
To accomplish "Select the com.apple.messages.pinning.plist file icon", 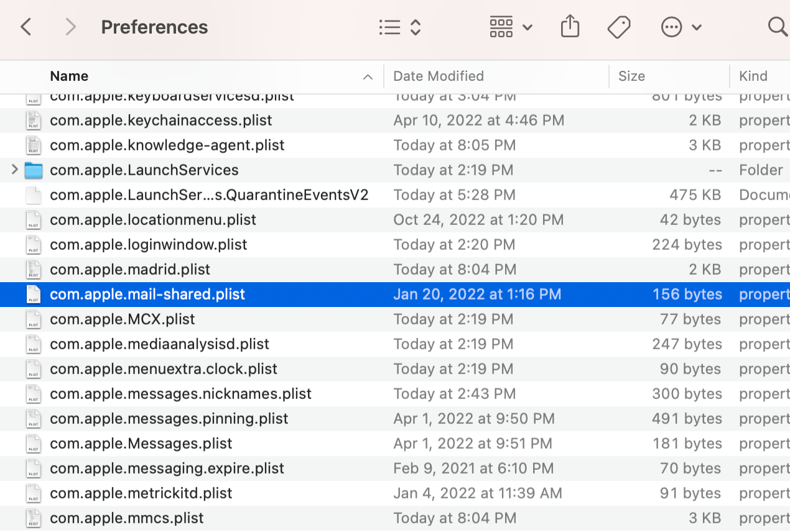I will click(34, 419).
